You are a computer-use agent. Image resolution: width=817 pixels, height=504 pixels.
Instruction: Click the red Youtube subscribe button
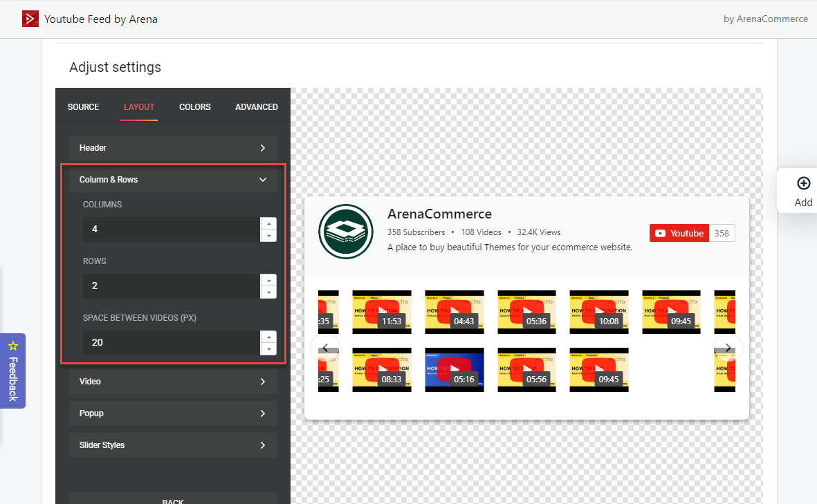click(679, 233)
